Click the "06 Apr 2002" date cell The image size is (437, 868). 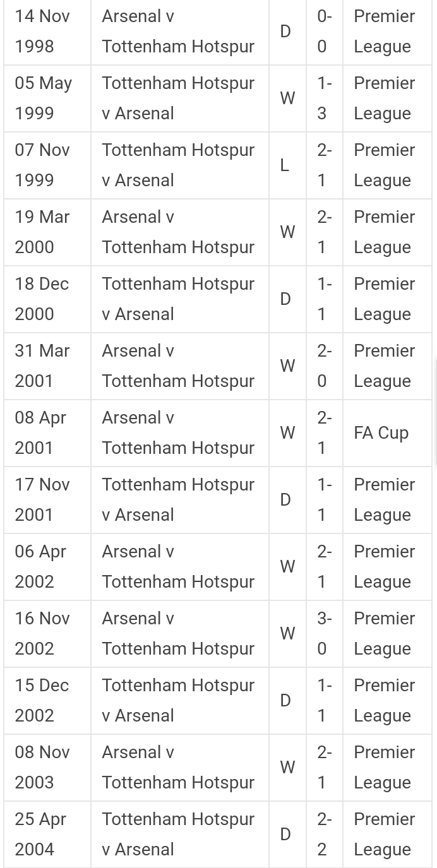pos(40,567)
